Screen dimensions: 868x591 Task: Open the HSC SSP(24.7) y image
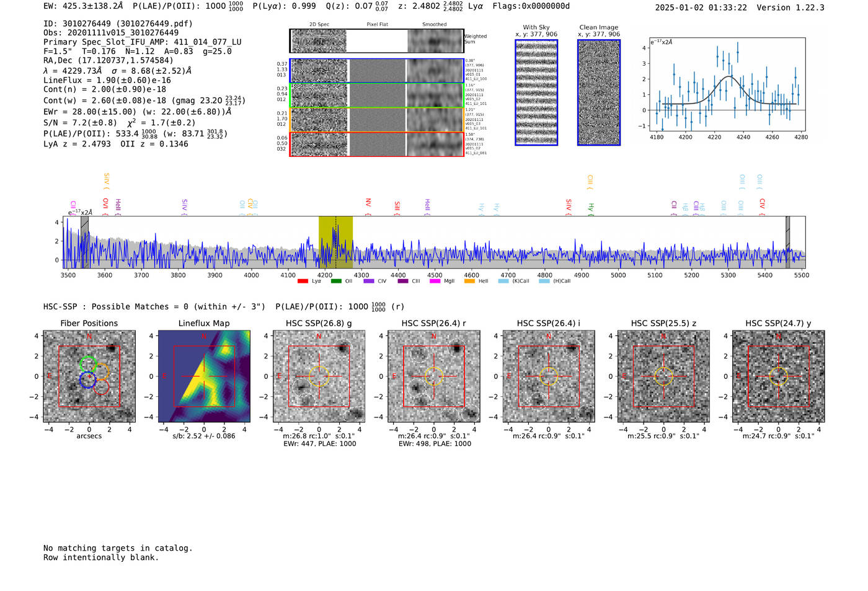(x=779, y=376)
